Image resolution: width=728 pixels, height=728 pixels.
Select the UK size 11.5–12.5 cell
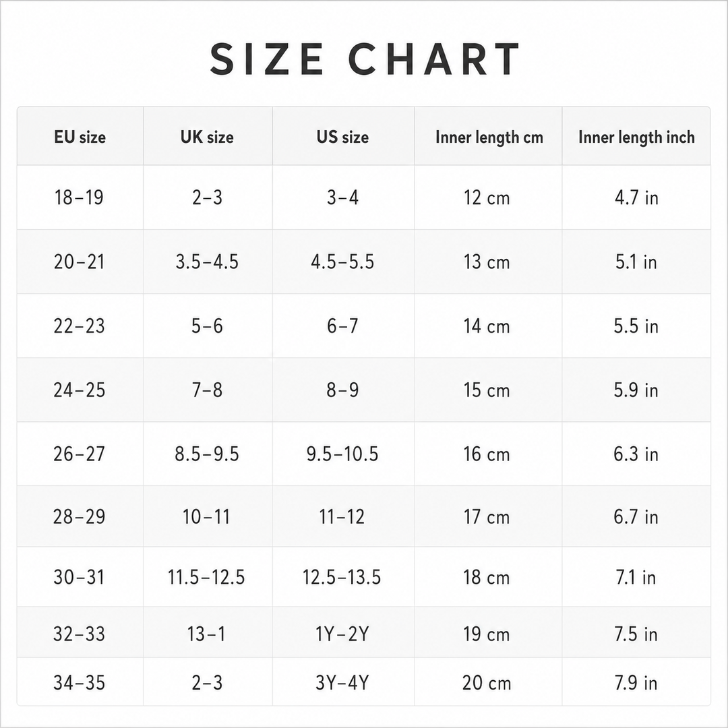tap(206, 577)
